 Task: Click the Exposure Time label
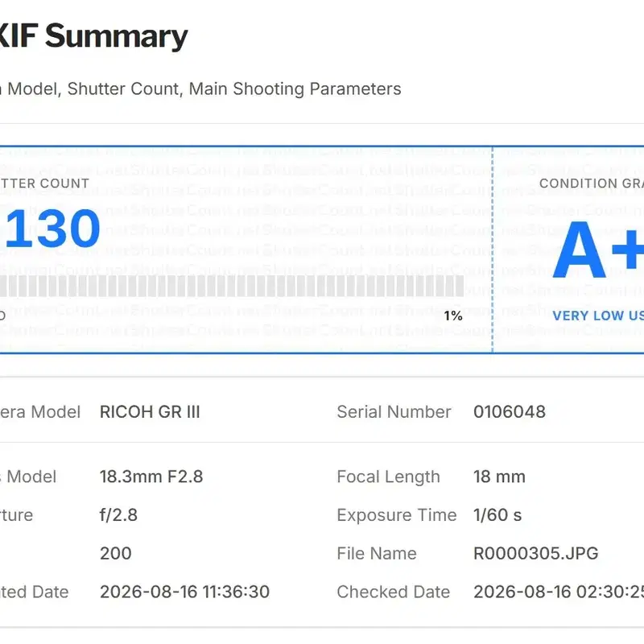tap(397, 515)
